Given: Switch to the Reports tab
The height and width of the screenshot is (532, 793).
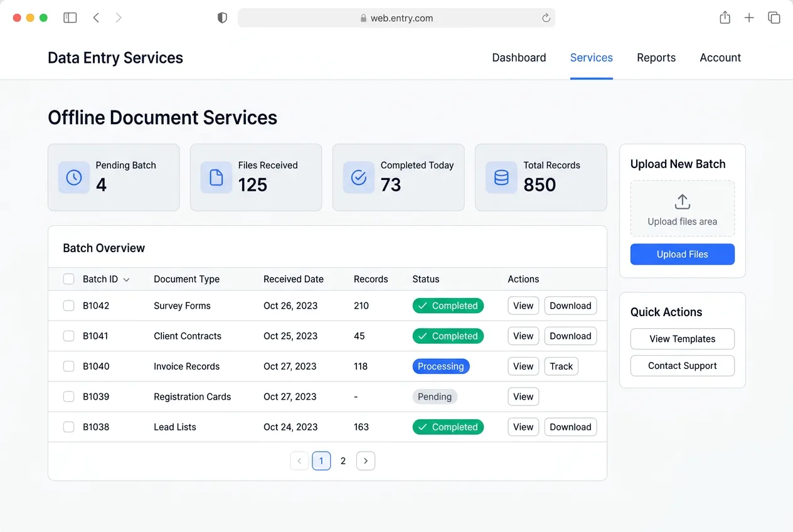Looking at the screenshot, I should (656, 58).
